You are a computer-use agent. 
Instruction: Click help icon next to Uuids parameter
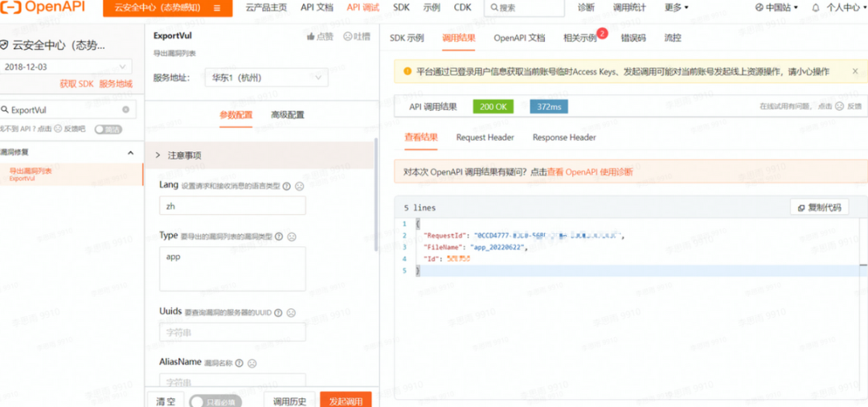(278, 313)
